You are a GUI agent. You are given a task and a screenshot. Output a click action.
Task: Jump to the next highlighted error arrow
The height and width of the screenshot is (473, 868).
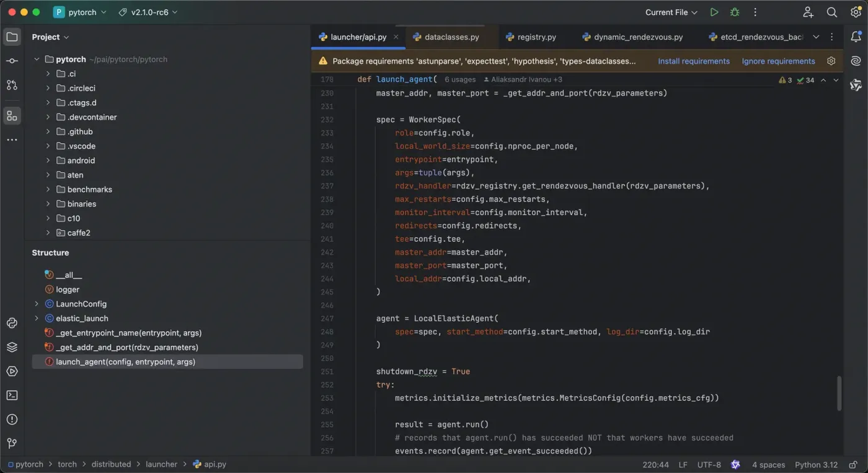(836, 80)
